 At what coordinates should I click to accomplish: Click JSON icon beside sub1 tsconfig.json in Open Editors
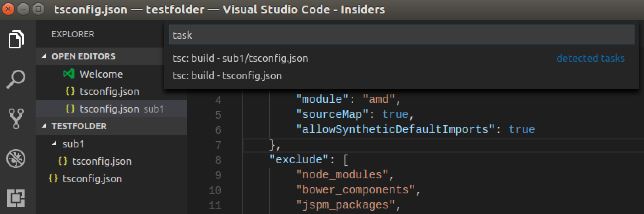coord(70,109)
